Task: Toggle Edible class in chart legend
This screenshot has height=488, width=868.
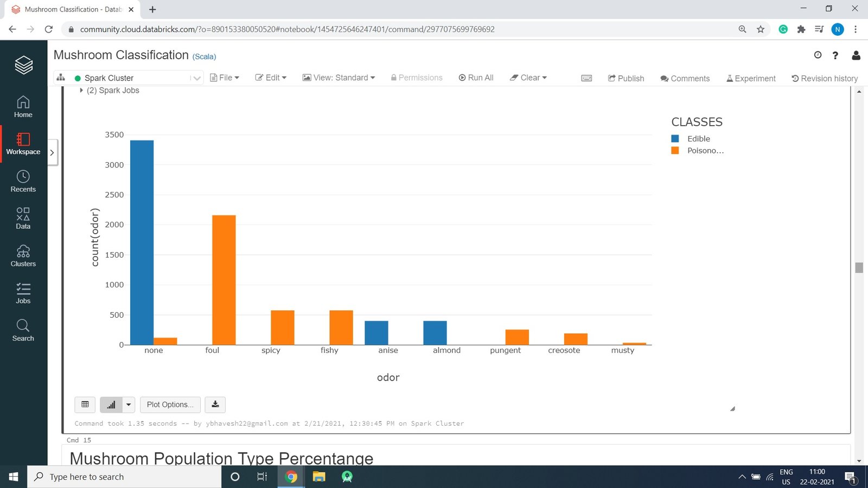Action: click(698, 139)
